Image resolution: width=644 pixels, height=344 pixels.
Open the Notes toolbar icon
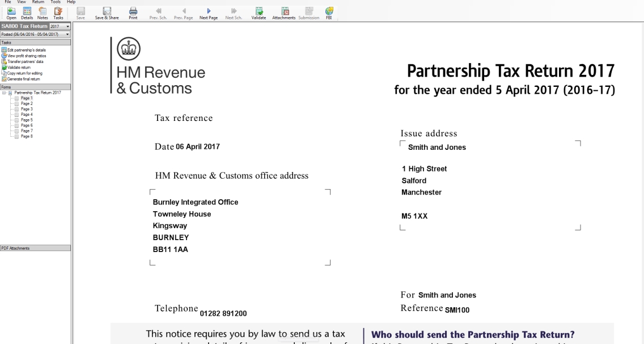point(43,12)
